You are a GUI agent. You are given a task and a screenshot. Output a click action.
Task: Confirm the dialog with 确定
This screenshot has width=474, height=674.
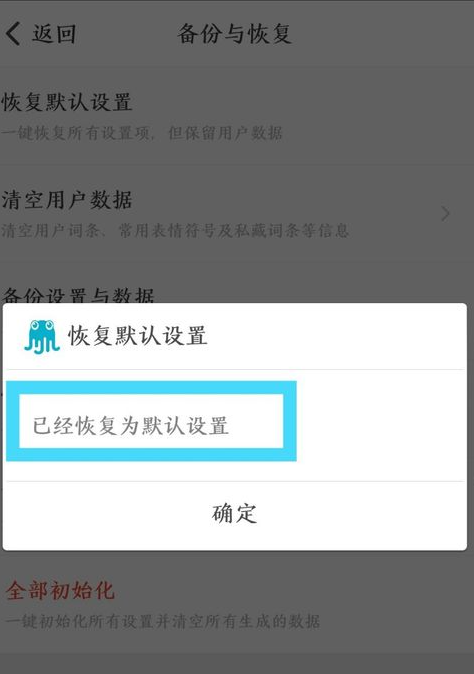point(235,514)
